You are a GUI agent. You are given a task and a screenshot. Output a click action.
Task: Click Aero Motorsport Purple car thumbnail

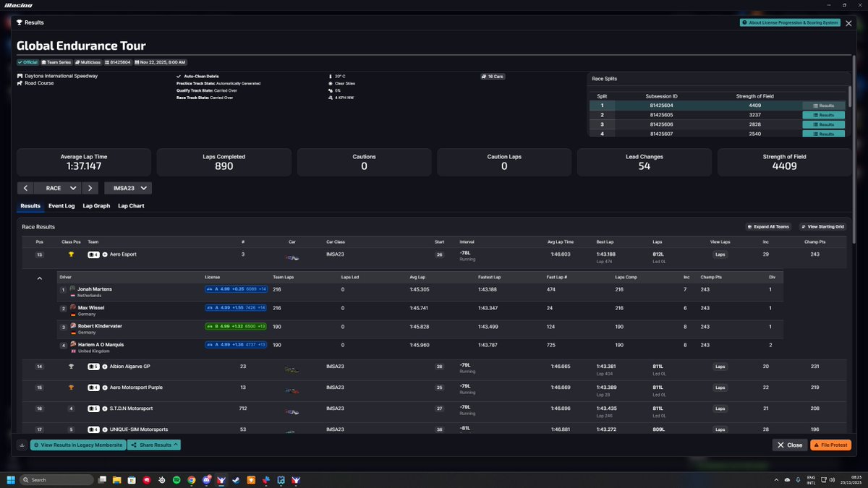pyautogui.click(x=292, y=390)
